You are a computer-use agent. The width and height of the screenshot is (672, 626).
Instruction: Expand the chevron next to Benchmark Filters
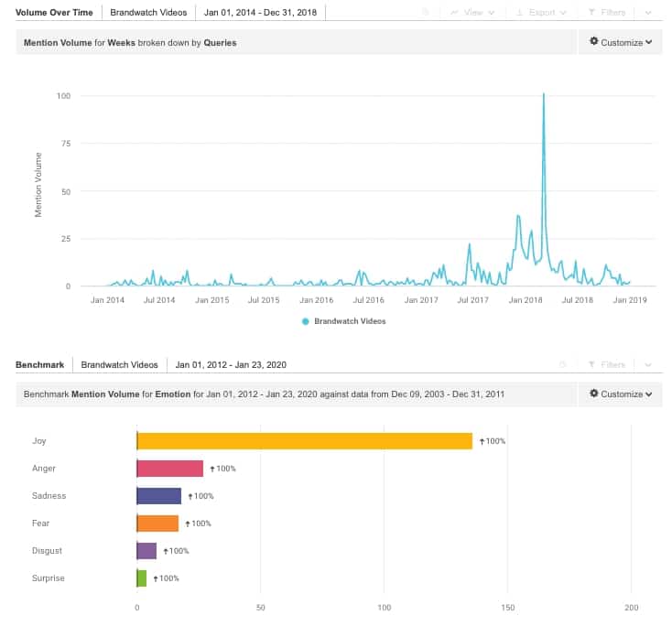(x=648, y=365)
